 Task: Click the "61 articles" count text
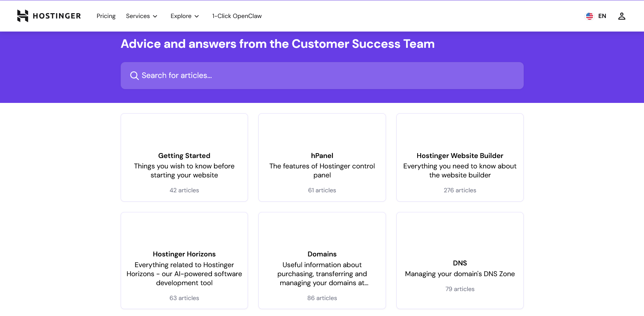click(x=322, y=190)
